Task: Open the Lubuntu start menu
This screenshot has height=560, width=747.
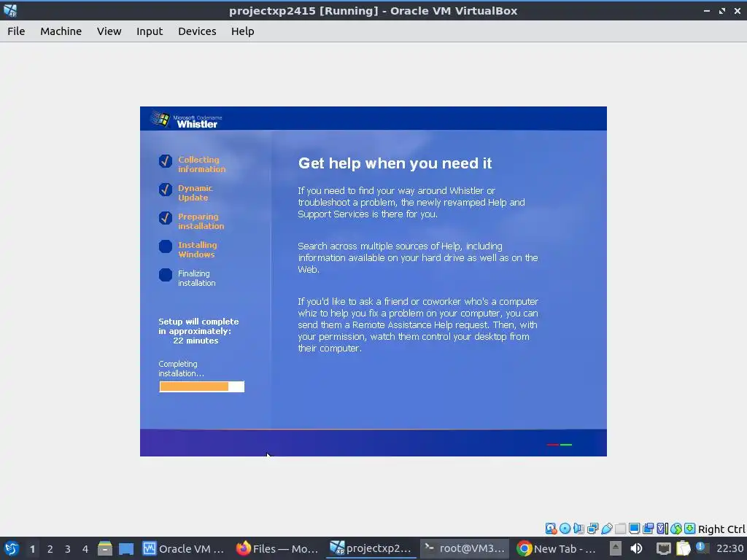Action: click(x=12, y=548)
